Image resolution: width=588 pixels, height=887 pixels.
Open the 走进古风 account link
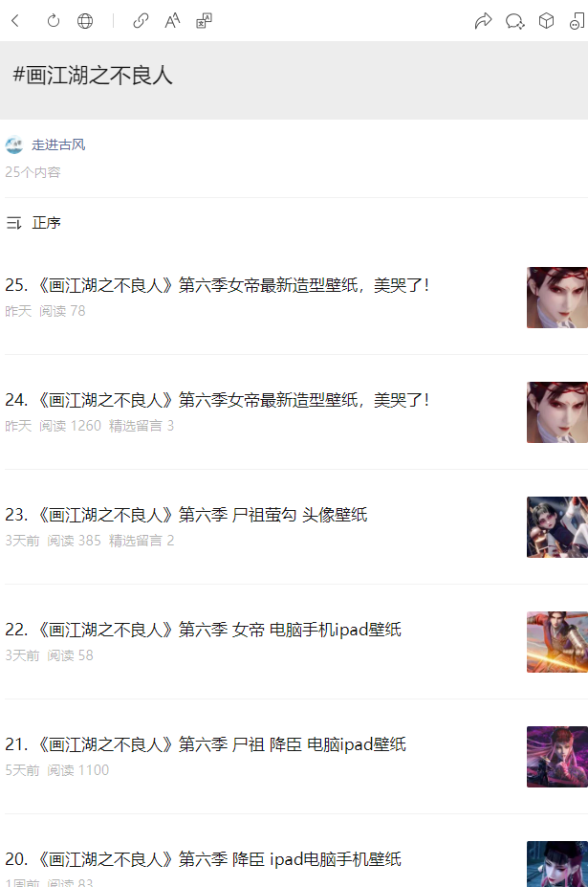58,144
